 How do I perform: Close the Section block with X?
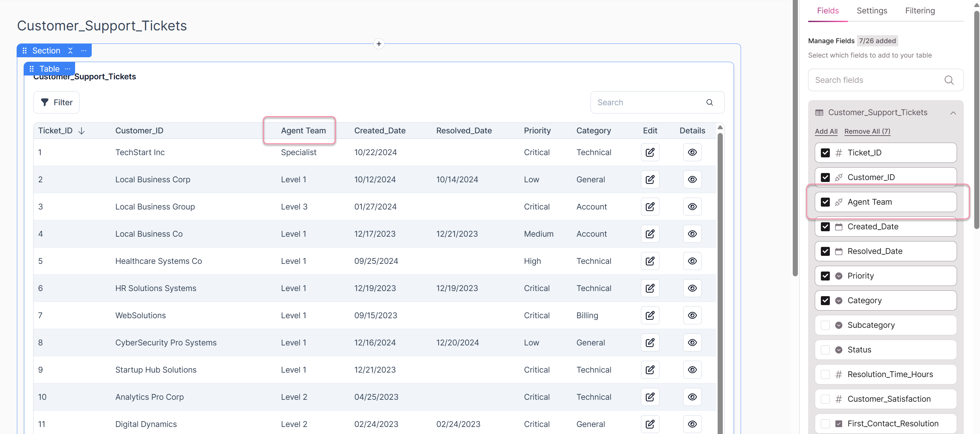pyautogui.click(x=70, y=51)
